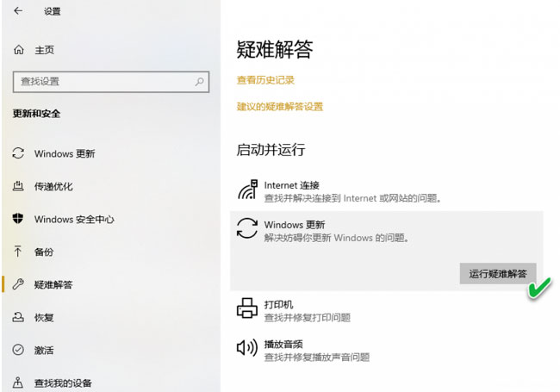This screenshot has height=392, width=560.
Task: Open 查找我的设备 page
Action: point(63,383)
